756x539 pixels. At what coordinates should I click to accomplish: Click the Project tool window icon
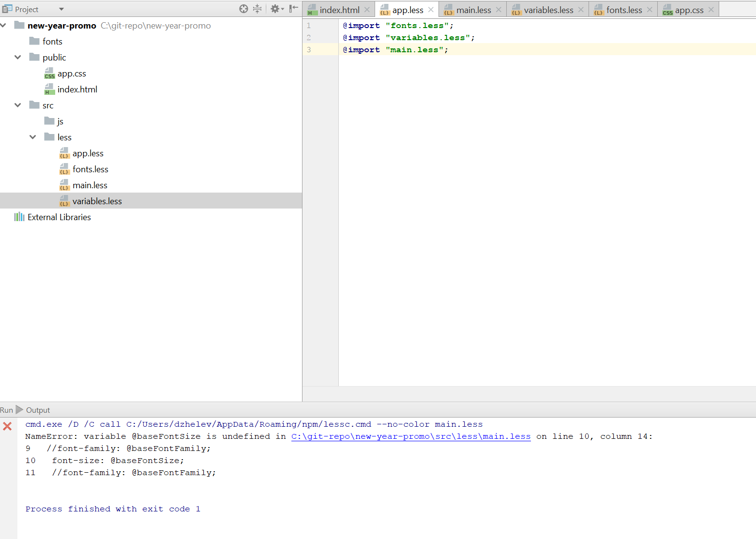(7, 9)
